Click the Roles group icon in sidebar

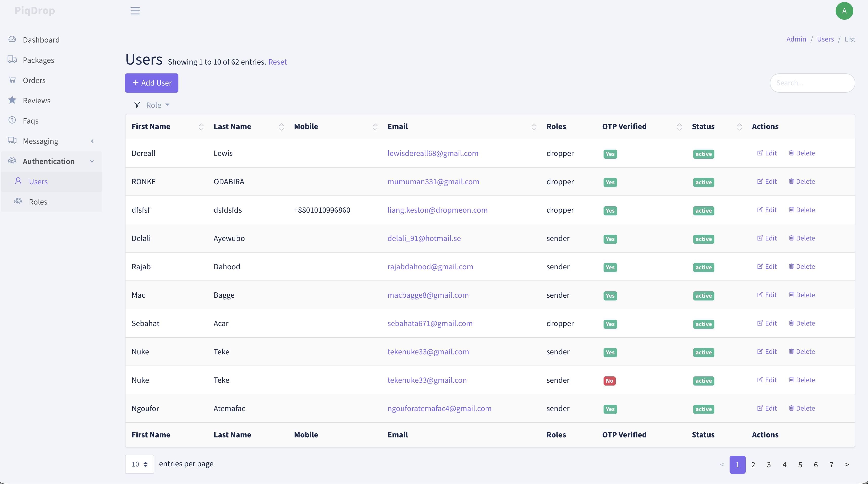(18, 201)
